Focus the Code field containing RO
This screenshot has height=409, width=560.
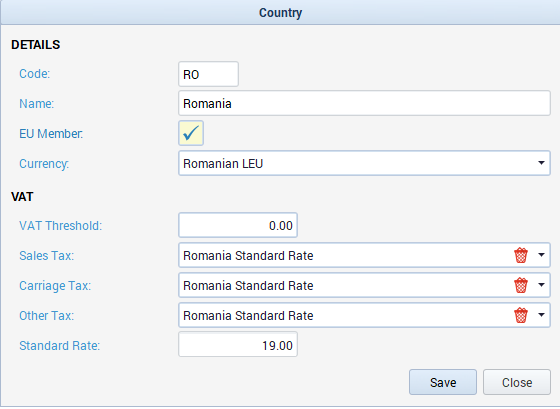point(209,74)
